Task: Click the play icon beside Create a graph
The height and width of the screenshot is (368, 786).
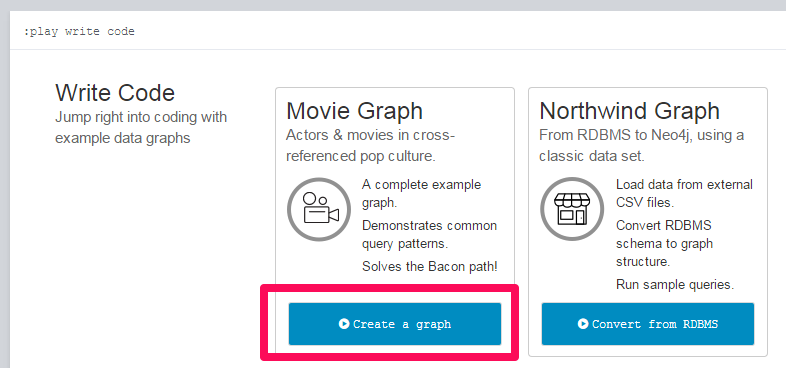Action: pos(344,324)
